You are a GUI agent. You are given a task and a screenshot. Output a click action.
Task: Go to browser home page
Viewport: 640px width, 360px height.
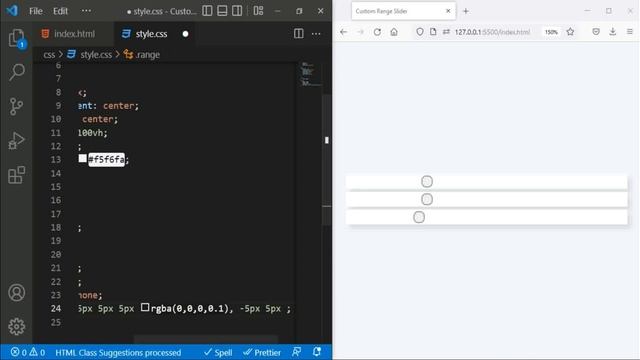[x=394, y=32]
